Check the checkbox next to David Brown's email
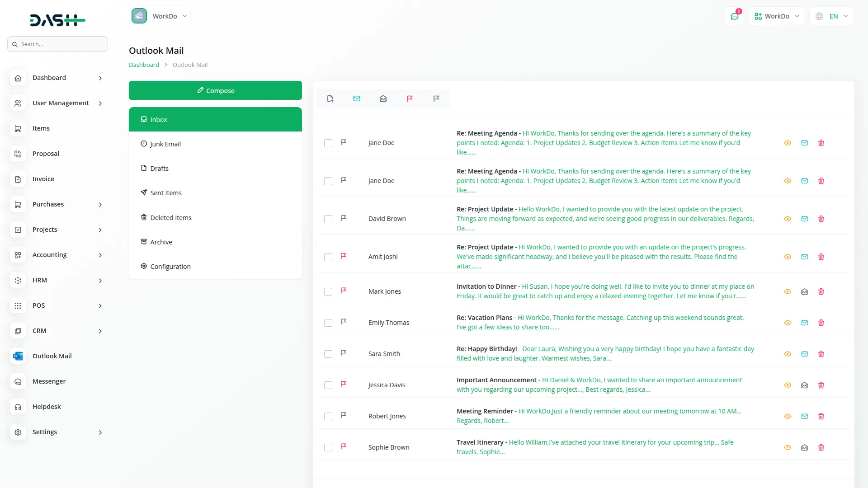Screen dimensions: 868x488 [328, 219]
